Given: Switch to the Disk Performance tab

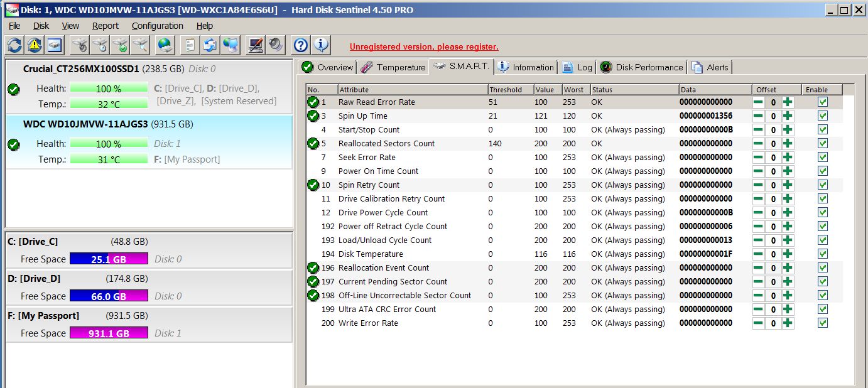Looking at the screenshot, I should (642, 67).
